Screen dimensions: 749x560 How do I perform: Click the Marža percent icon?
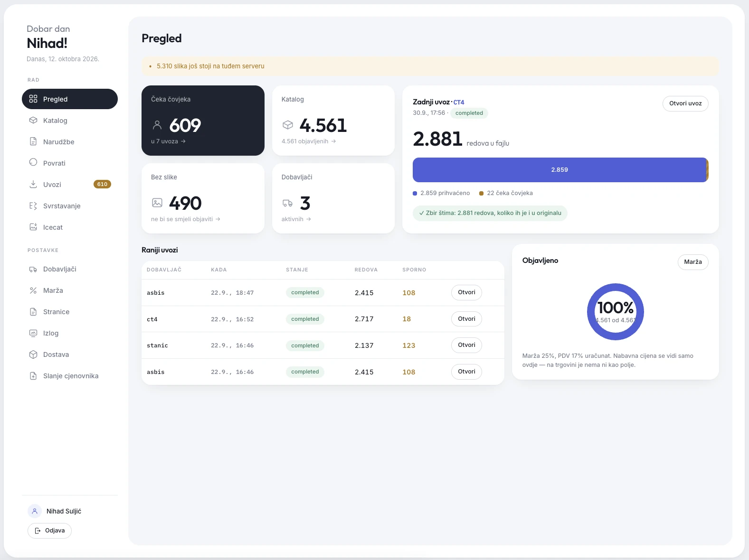[x=33, y=290]
